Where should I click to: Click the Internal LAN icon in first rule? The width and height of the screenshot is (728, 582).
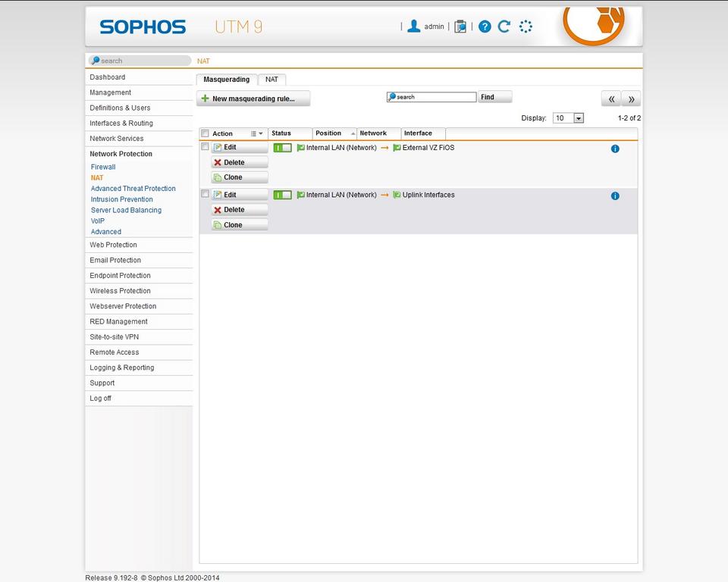click(301, 148)
